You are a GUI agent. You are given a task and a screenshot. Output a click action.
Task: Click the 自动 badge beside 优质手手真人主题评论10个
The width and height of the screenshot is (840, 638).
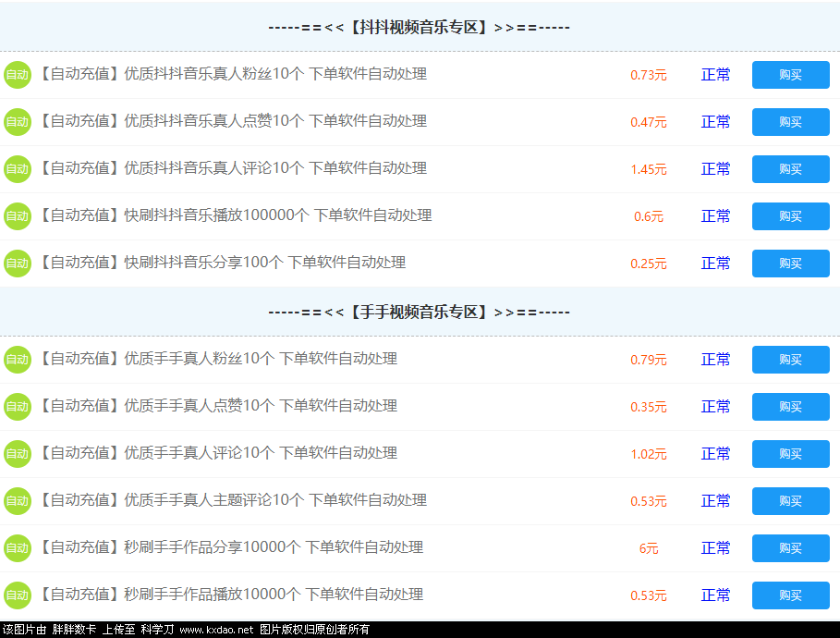click(x=18, y=501)
